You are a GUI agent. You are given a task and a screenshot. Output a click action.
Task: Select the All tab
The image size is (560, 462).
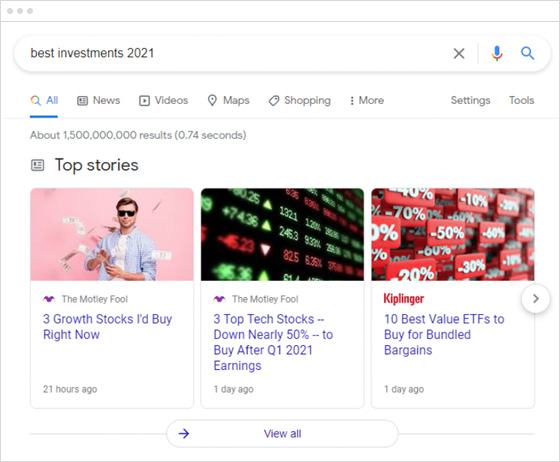(44, 100)
